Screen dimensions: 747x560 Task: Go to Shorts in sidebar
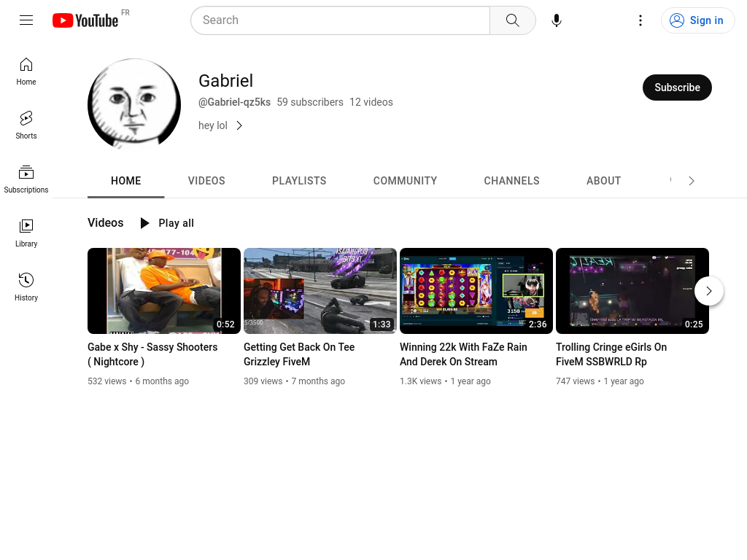tap(26, 125)
